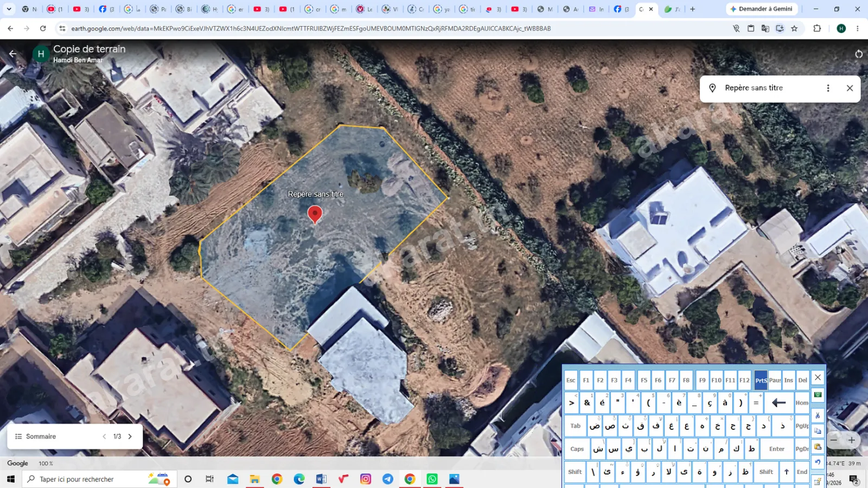
Task: Click the location blocked icon in address bar
Action: pyautogui.click(x=736, y=29)
